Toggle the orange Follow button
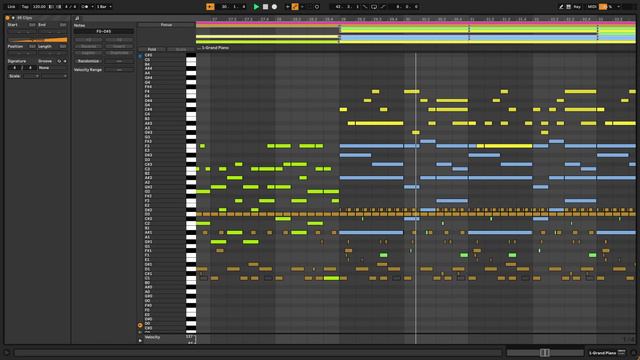The width and height of the screenshot is (640, 360). click(210, 7)
